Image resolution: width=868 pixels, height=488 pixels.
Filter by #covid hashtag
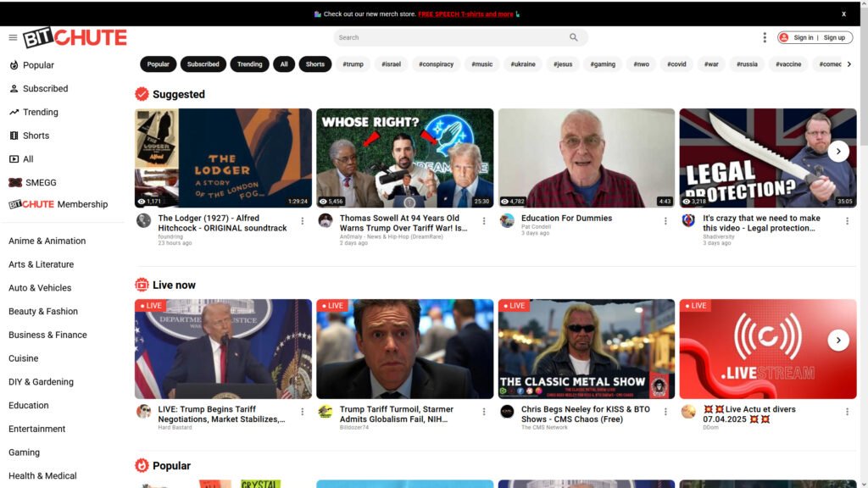point(676,64)
